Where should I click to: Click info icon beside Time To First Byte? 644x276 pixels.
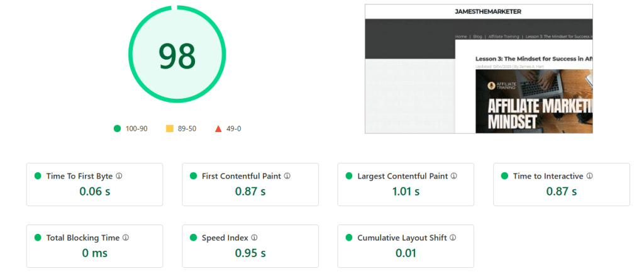pos(119,176)
